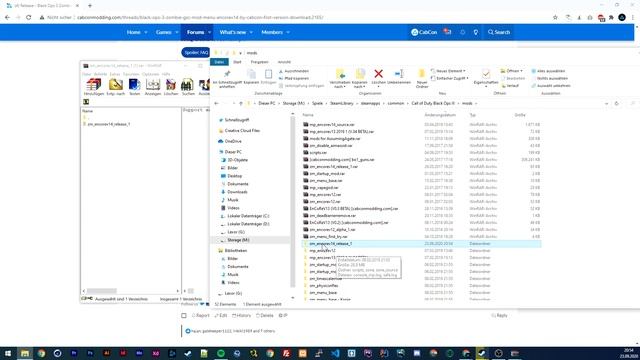This screenshot has width=640, height=360.
Task: Reload the browser page
Action: pyautogui.click(x=29, y=18)
